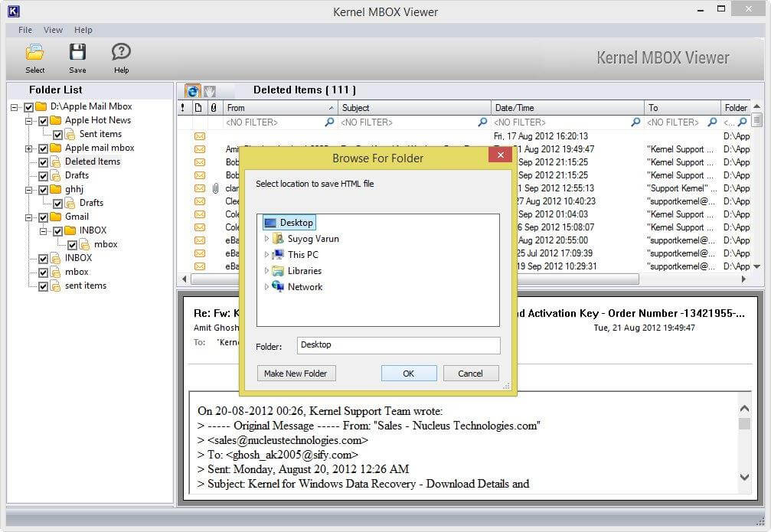Collapse the ghhj folder node
771x532 pixels.
[x=29, y=189]
